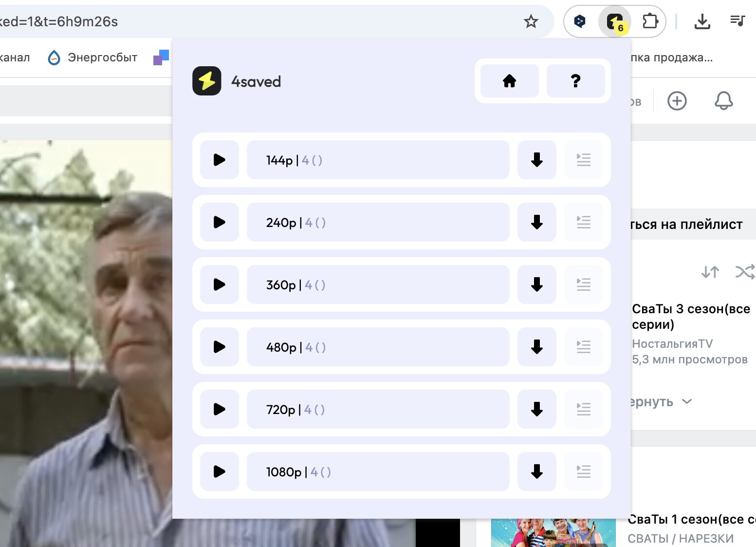Download the 1080p video version
Viewport: 756px width, 547px height.
point(536,472)
